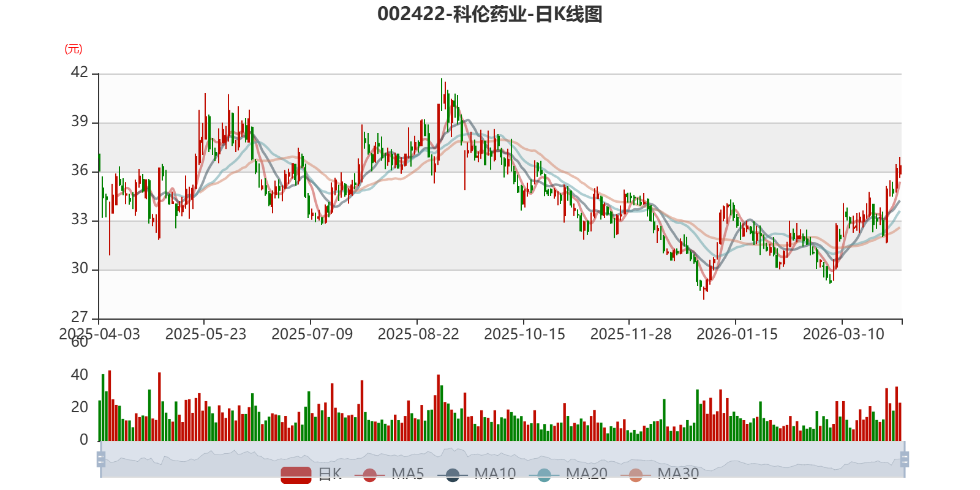Click the 2025-07-09 date axis label

[x=312, y=334]
